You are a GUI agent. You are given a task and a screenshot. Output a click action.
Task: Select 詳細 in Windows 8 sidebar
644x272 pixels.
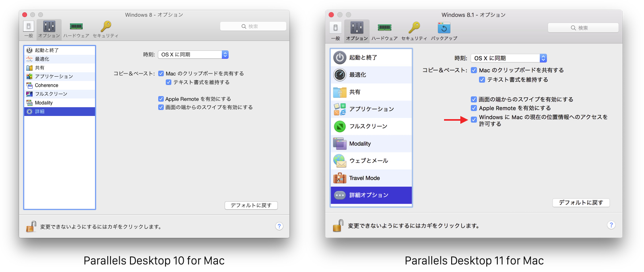point(60,112)
